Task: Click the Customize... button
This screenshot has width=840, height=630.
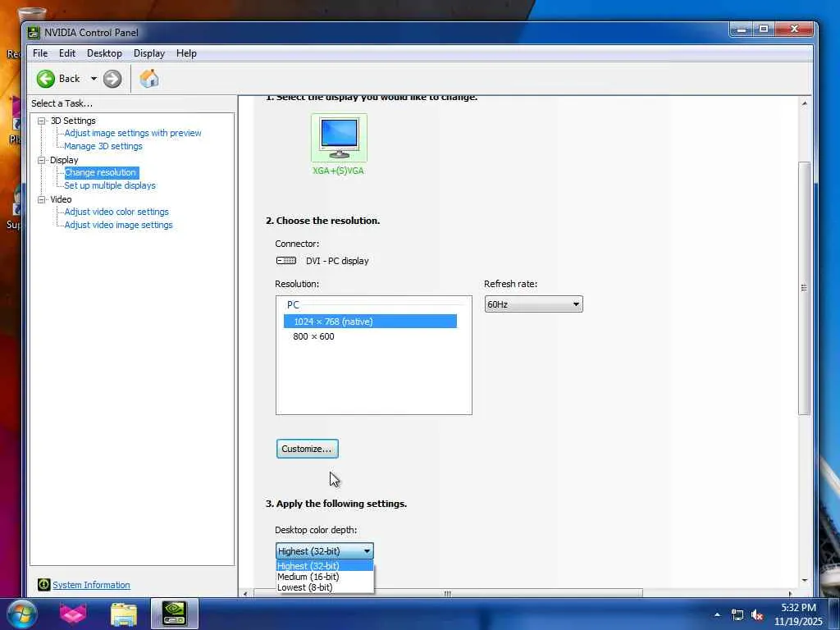Action: (308, 449)
